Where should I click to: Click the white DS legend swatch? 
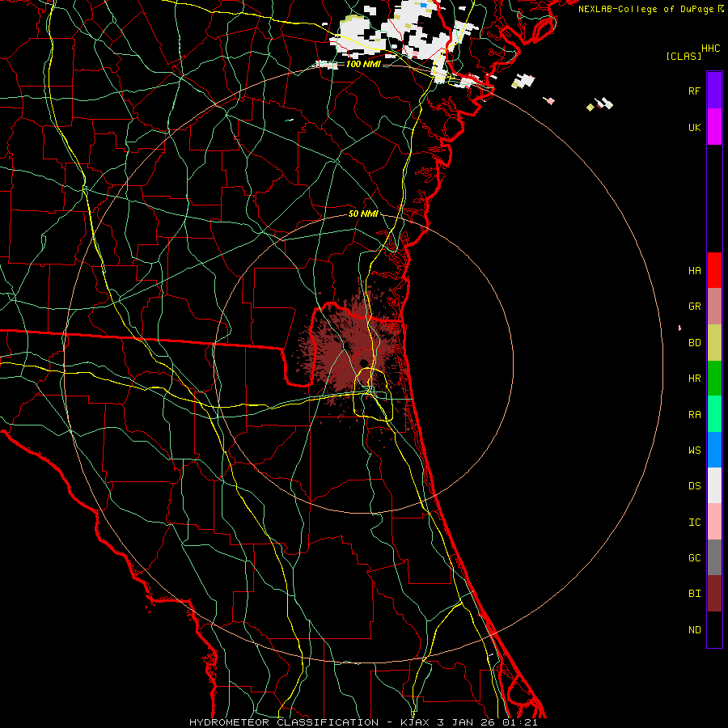(x=714, y=485)
